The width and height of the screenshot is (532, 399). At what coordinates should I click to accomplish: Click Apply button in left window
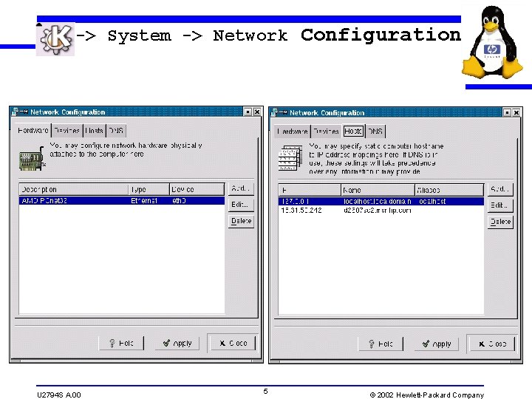[177, 344]
